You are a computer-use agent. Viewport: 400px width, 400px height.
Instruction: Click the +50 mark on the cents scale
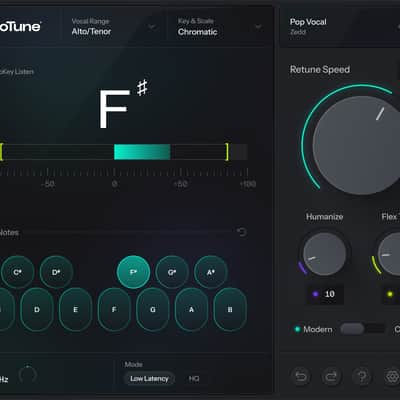[x=180, y=184]
